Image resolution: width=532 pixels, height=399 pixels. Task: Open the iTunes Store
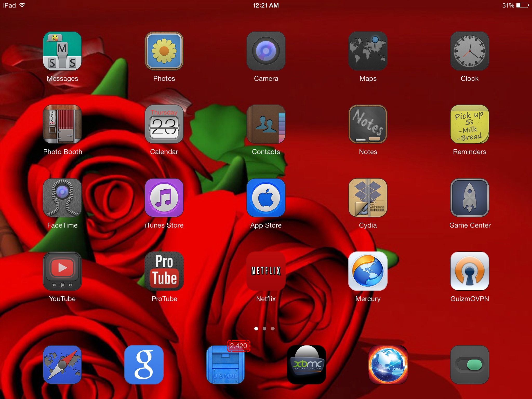pyautogui.click(x=164, y=198)
